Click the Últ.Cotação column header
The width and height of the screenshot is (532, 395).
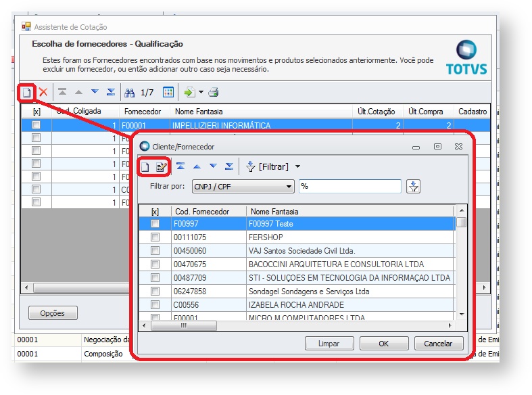click(x=378, y=112)
